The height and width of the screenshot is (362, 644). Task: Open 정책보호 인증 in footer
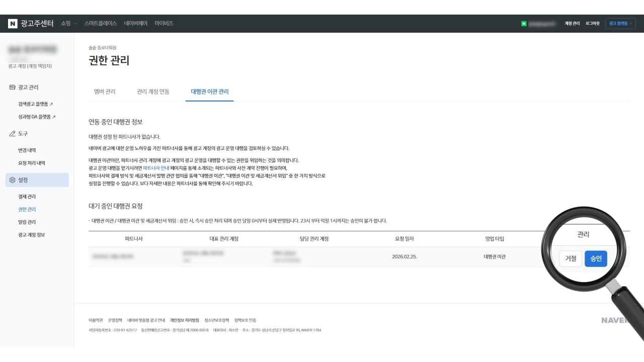point(245,320)
